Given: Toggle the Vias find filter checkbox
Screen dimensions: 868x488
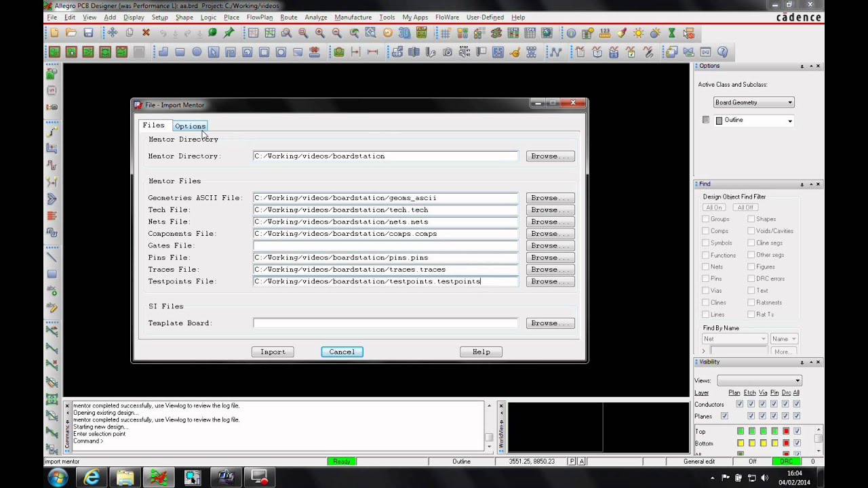Looking at the screenshot, I should (x=705, y=290).
